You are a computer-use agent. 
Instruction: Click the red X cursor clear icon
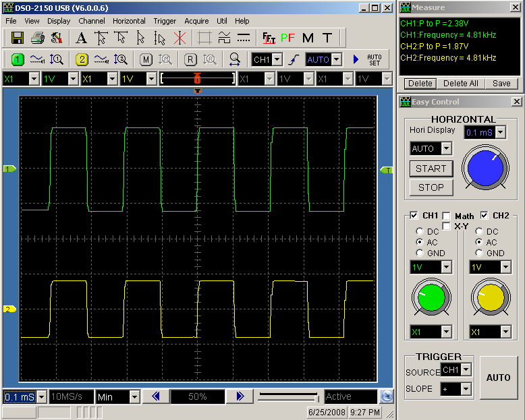pos(179,38)
